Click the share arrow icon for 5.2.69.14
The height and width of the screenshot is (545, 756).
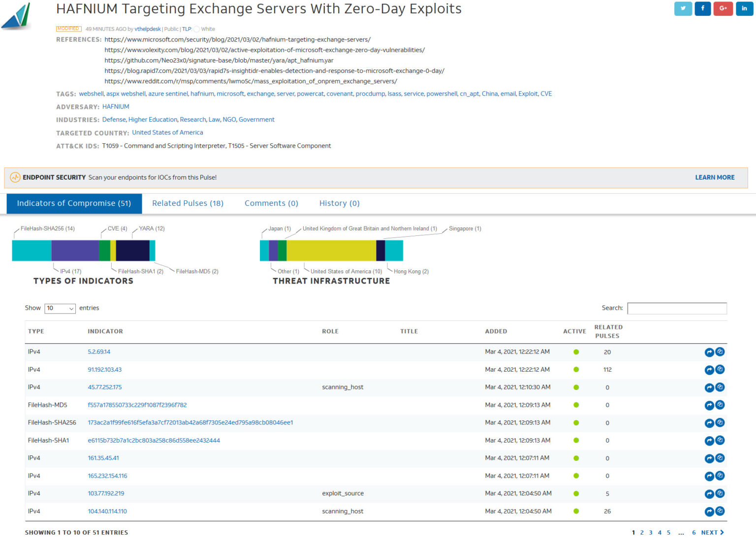(x=709, y=352)
